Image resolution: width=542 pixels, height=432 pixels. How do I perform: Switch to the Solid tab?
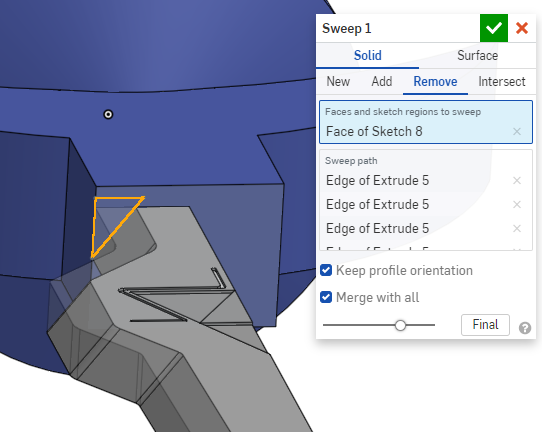coord(367,55)
